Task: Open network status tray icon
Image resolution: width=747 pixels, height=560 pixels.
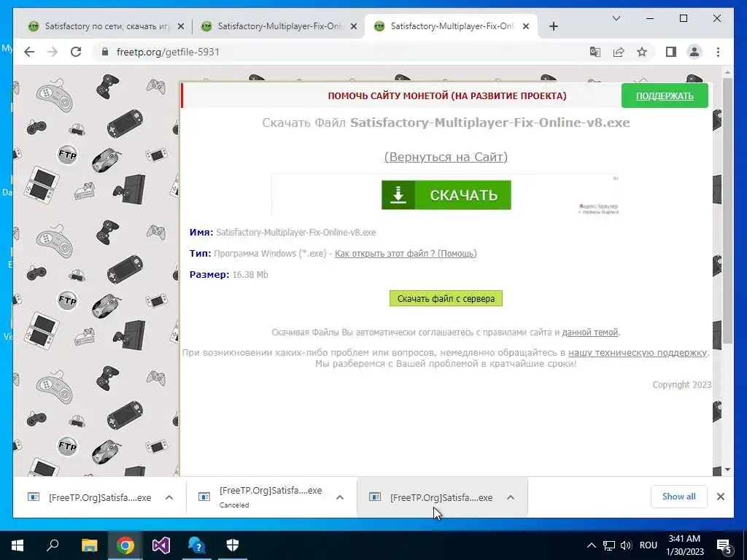Action: 609,545
